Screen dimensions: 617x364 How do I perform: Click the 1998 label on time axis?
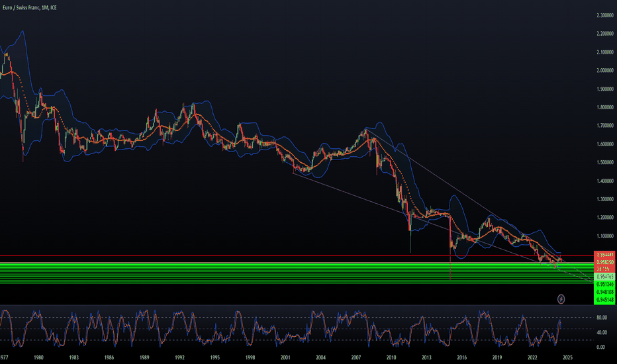[250, 357]
